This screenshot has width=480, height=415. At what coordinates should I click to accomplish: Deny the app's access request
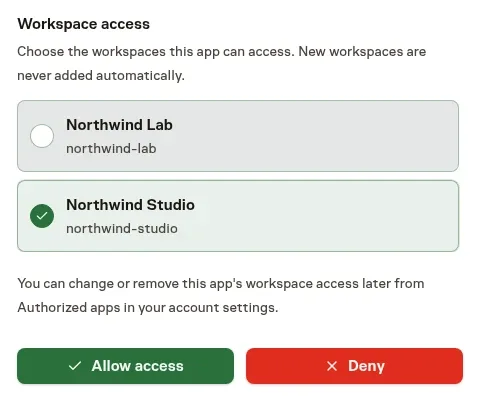point(354,366)
